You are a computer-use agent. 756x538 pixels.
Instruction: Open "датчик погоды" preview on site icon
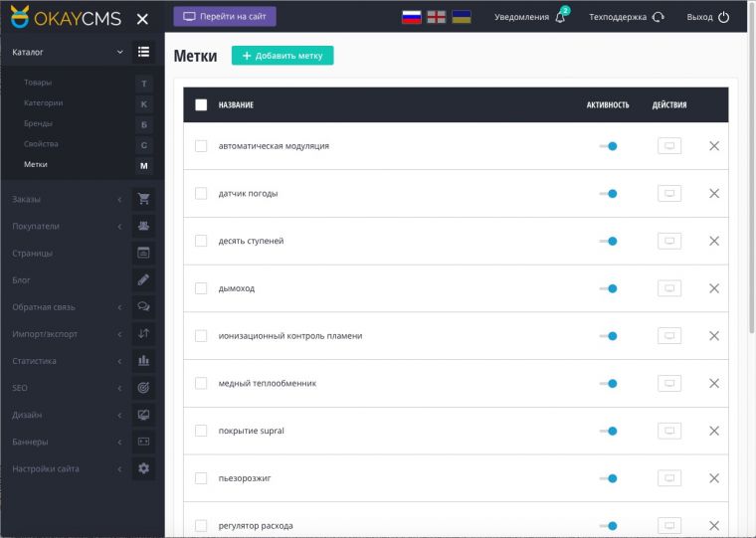click(x=669, y=193)
